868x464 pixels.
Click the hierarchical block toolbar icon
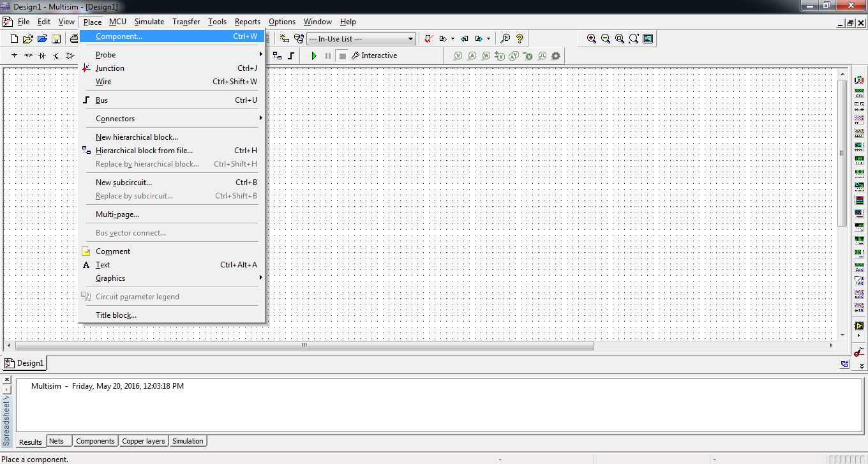point(277,56)
